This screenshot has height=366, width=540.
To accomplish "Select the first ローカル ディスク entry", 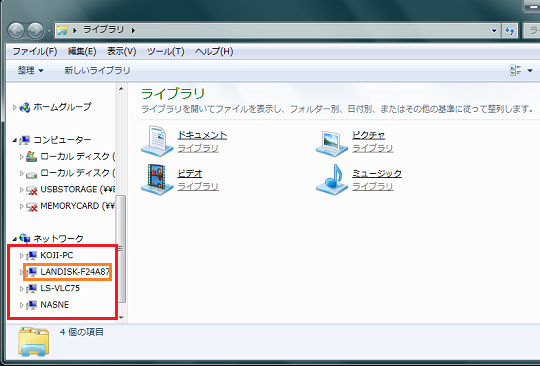I will click(78, 156).
